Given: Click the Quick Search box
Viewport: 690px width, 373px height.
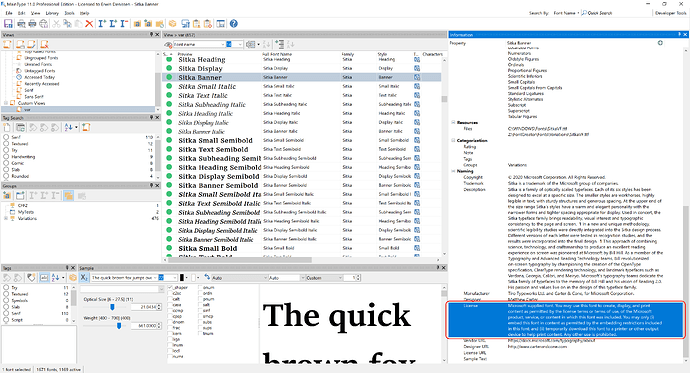Looking at the screenshot, I should 617,13.
